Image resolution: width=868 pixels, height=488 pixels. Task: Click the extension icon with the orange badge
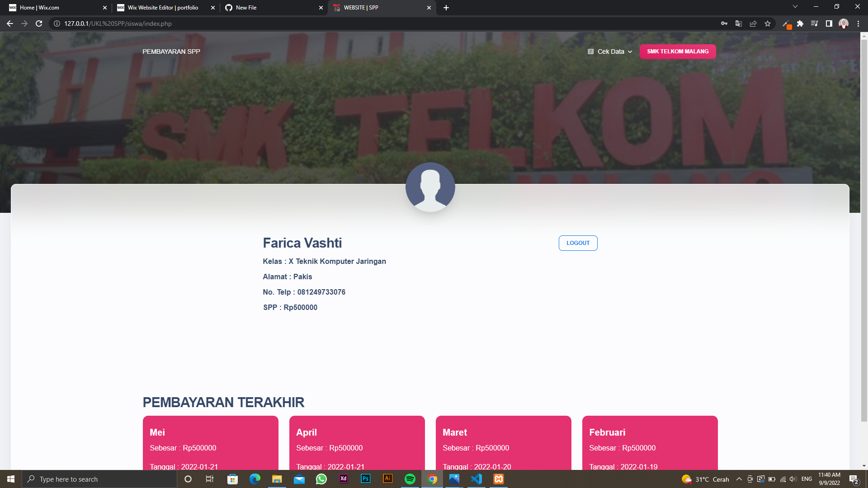(x=787, y=23)
